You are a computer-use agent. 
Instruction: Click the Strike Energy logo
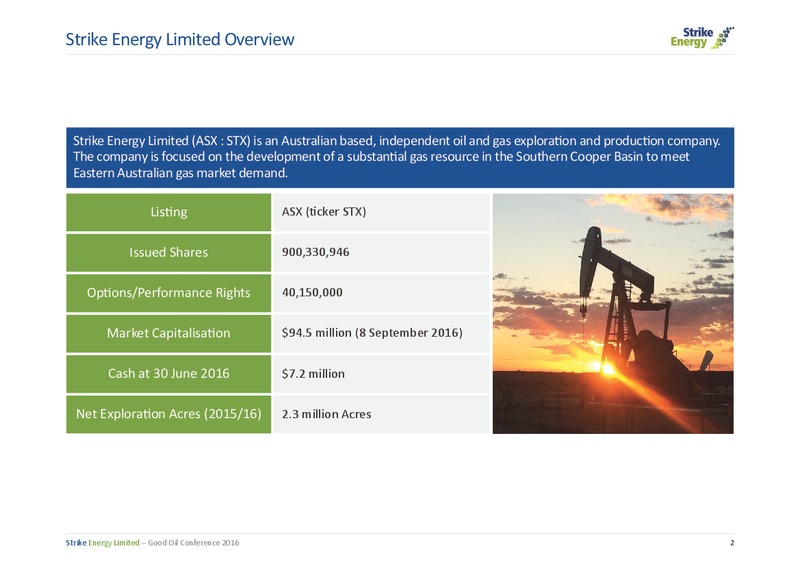click(702, 38)
